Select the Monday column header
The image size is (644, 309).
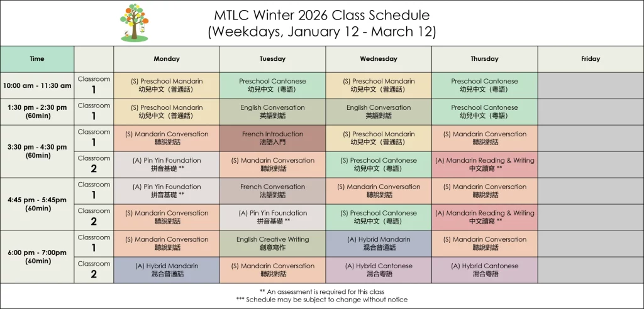tap(167, 59)
